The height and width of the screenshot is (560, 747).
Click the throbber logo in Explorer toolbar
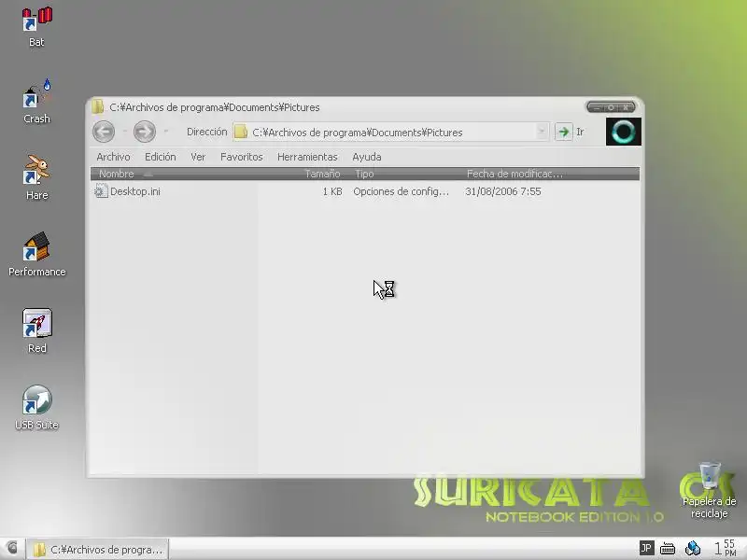[624, 132]
